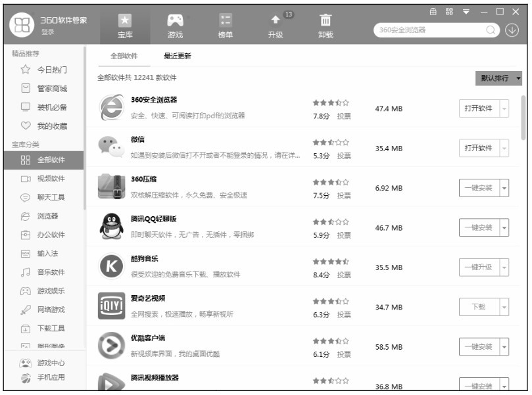Open 管家商城 in the sidebar
The height and width of the screenshot is (395, 532).
click(44, 89)
